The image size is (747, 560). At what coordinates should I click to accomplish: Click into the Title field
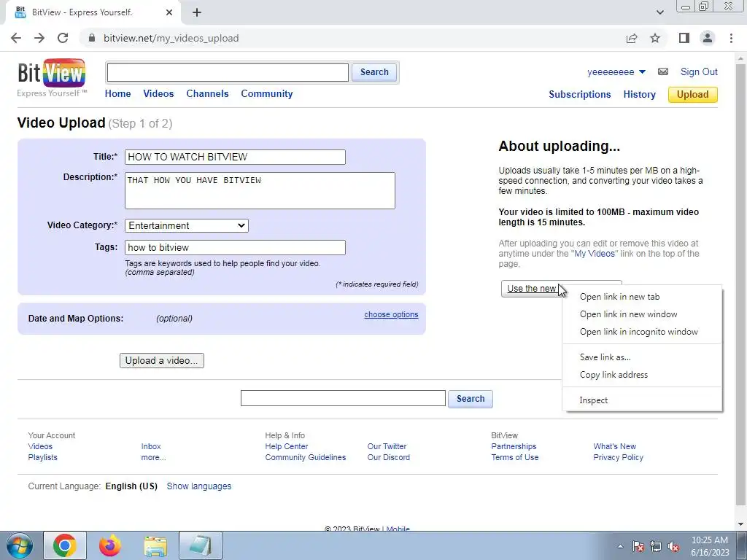[x=235, y=157]
